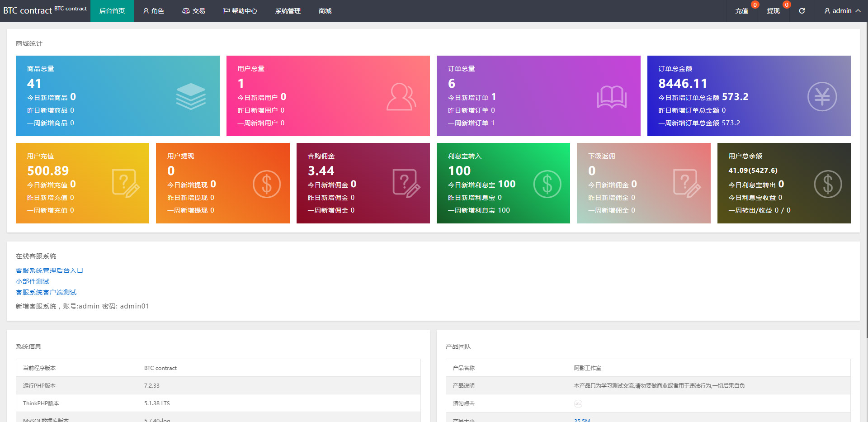Click the 合购佣金 value 3.44
Screen dimensions: 868x422
pos(321,171)
